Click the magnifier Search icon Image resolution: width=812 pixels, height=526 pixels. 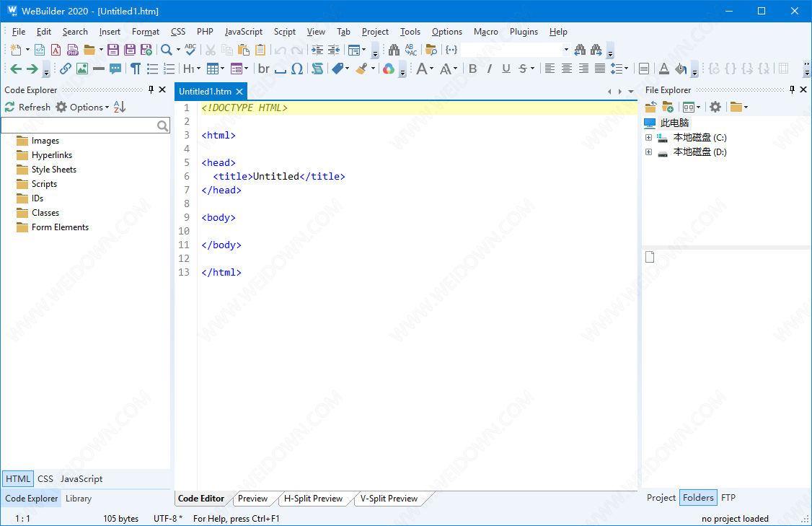click(167, 50)
